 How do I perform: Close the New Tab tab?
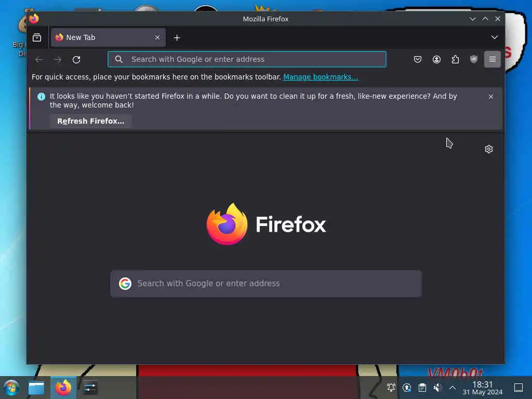coord(157,37)
